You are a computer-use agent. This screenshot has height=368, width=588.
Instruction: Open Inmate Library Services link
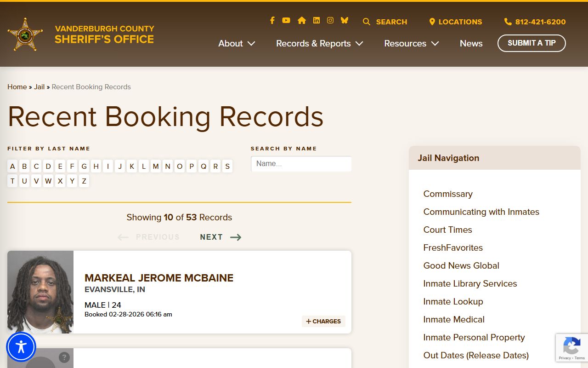tap(470, 284)
